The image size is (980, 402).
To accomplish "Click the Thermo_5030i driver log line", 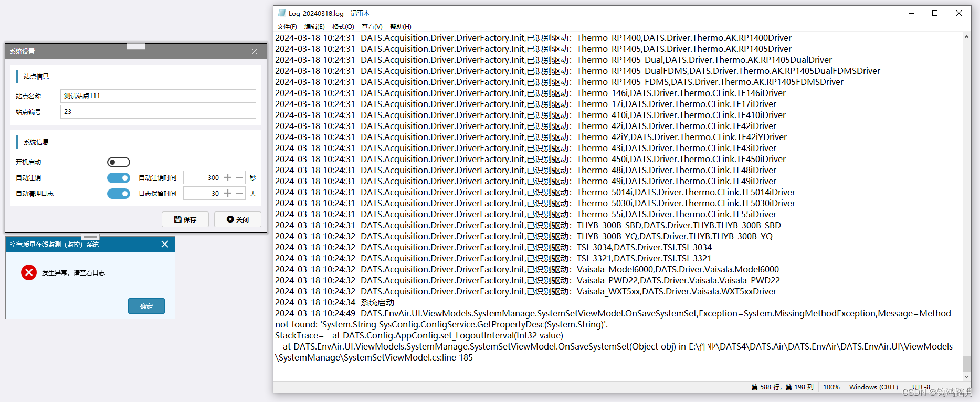I will pyautogui.click(x=535, y=203).
